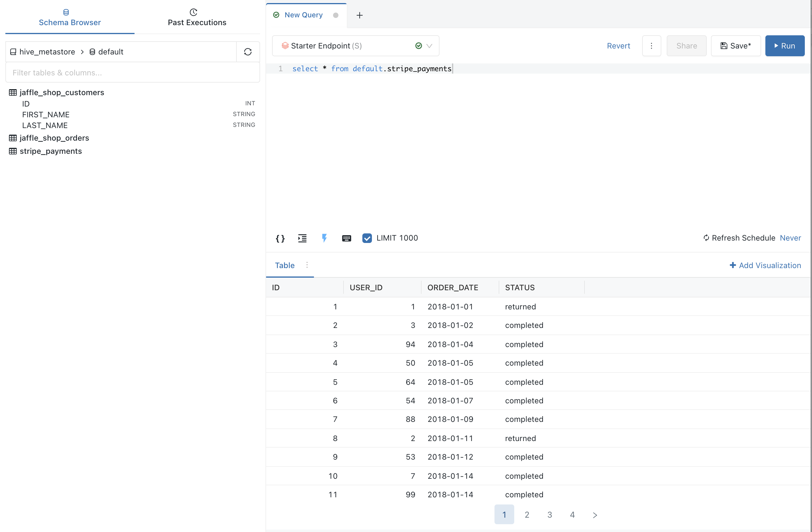The image size is (812, 532).
Task: Toggle the live autocomplete lightning icon
Action: [324, 238]
